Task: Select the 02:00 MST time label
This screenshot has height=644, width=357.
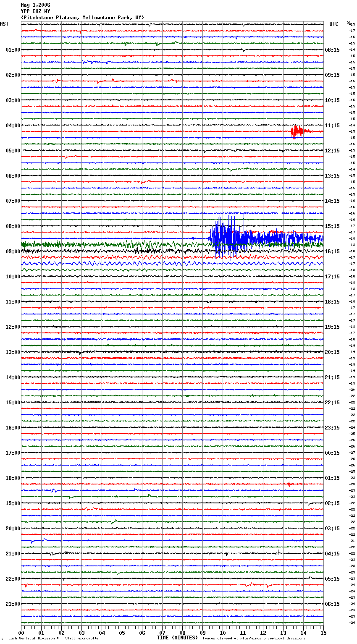Action: [13, 75]
